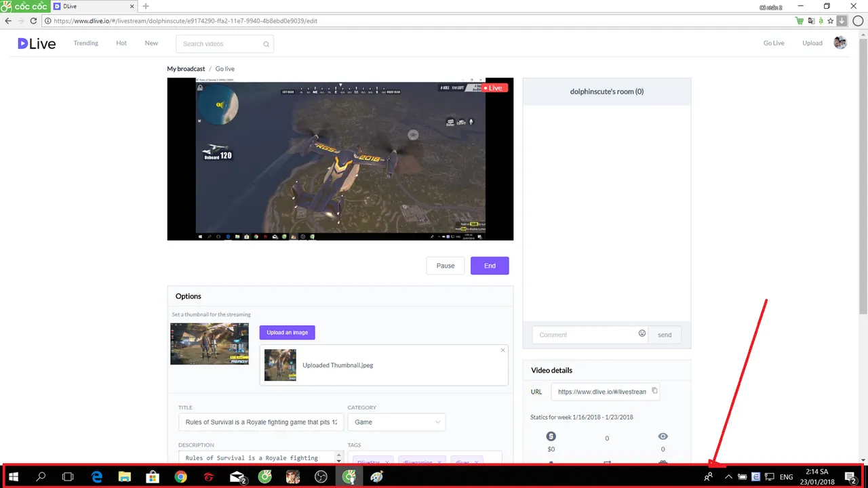The height and width of the screenshot is (488, 868).
Task: Open the user profile avatar menu
Action: [840, 43]
